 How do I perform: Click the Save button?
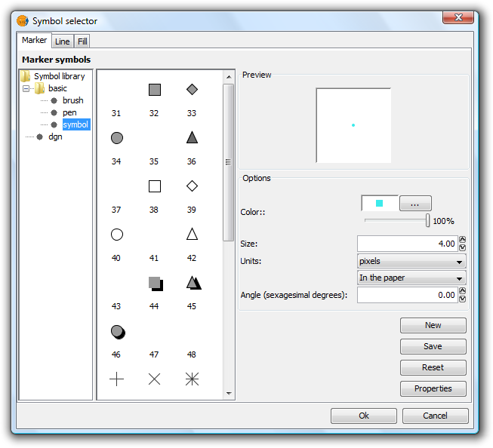[433, 346]
